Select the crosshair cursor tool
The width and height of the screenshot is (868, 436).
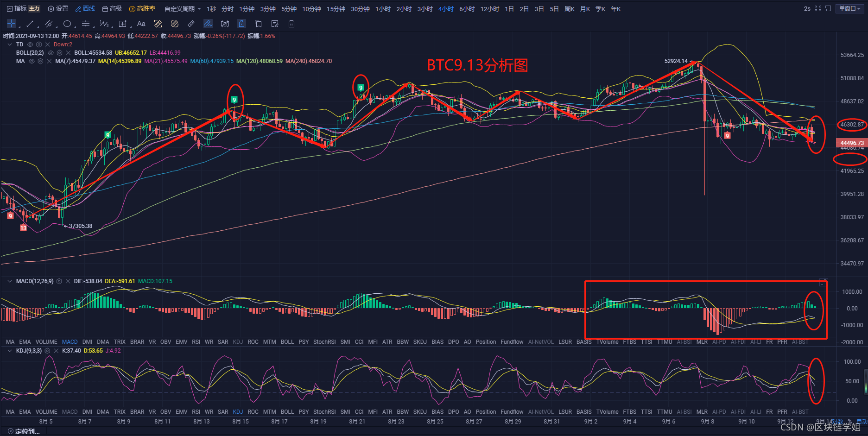click(x=12, y=24)
